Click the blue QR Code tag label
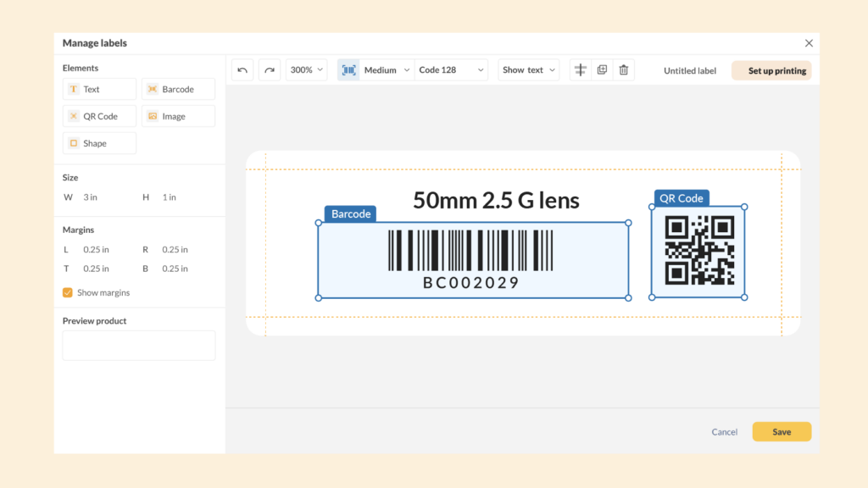This screenshot has width=868, height=488. [x=682, y=198]
